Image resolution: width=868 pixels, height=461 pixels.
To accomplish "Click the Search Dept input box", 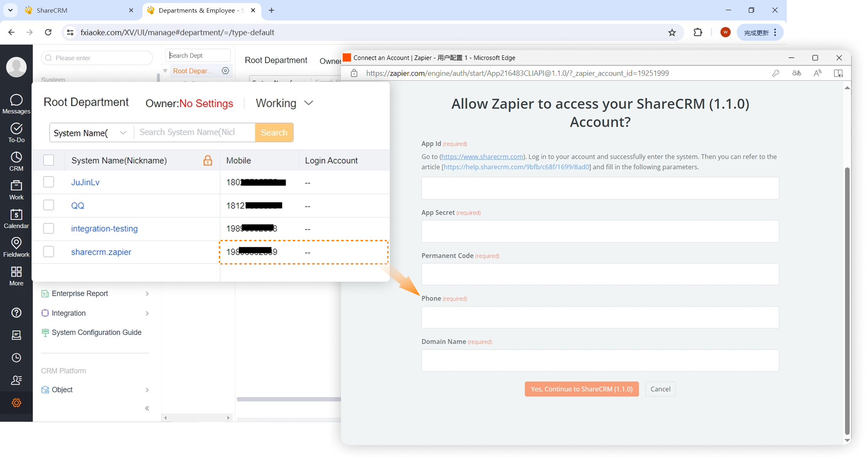I will [x=198, y=55].
